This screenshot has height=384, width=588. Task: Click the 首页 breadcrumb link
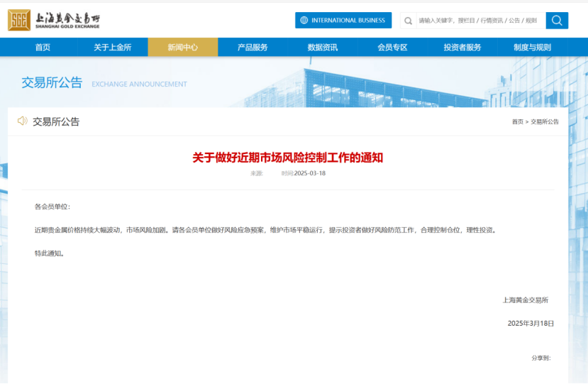click(517, 122)
